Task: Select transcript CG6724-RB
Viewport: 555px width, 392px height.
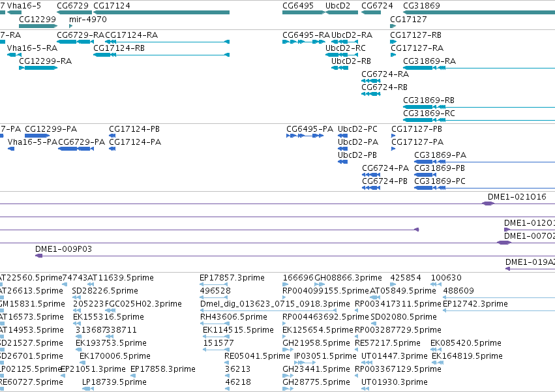Action: click(384, 87)
